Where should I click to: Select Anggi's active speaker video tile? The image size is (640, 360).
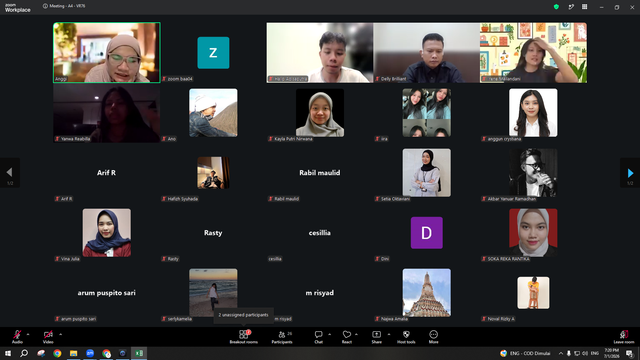pyautogui.click(x=107, y=53)
